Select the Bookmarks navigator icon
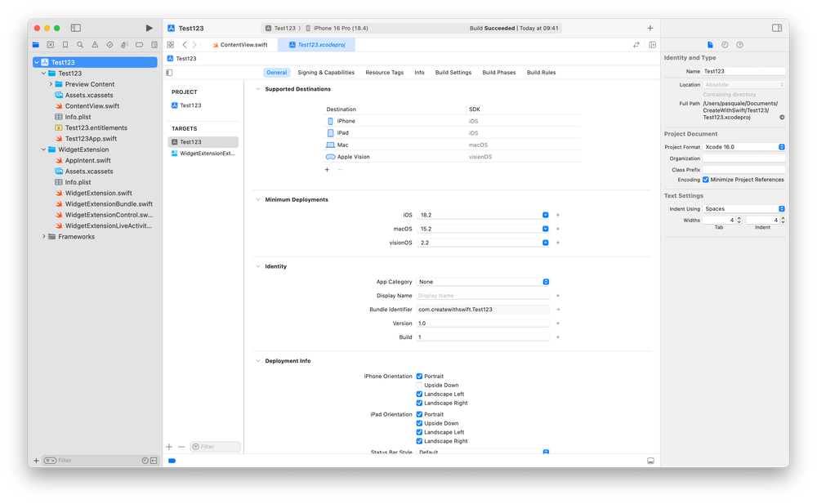This screenshot has width=817, height=504. tap(65, 44)
